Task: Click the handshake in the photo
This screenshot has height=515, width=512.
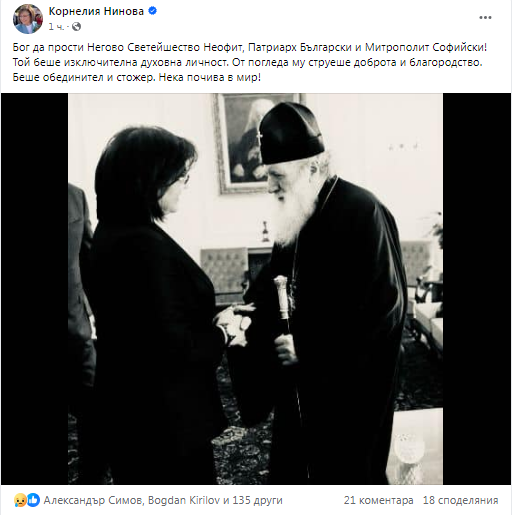Action: (235, 325)
